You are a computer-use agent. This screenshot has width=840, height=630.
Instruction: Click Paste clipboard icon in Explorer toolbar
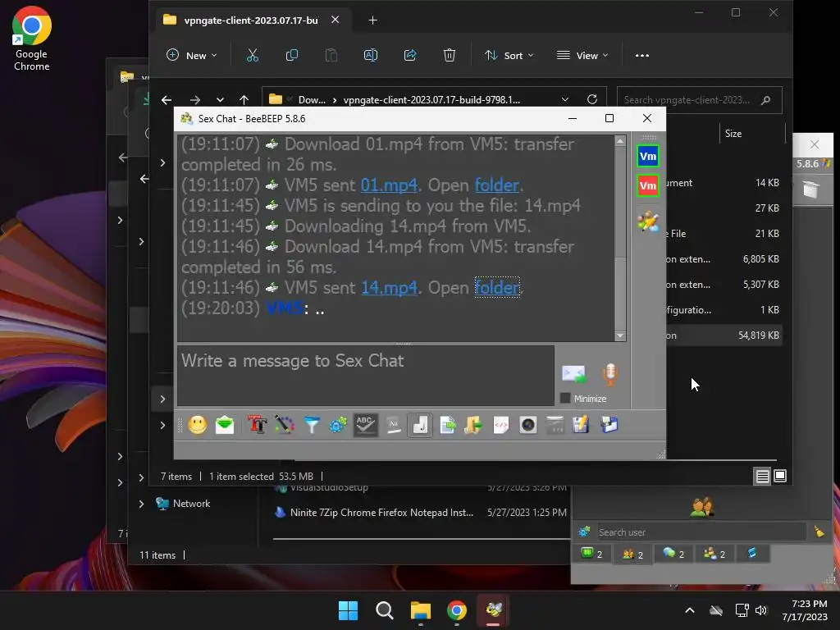click(x=331, y=55)
